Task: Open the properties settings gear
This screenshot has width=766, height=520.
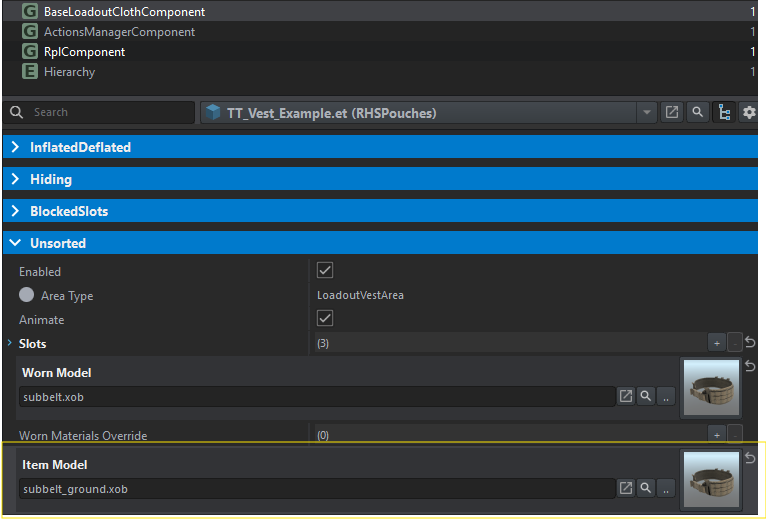Action: tap(749, 113)
